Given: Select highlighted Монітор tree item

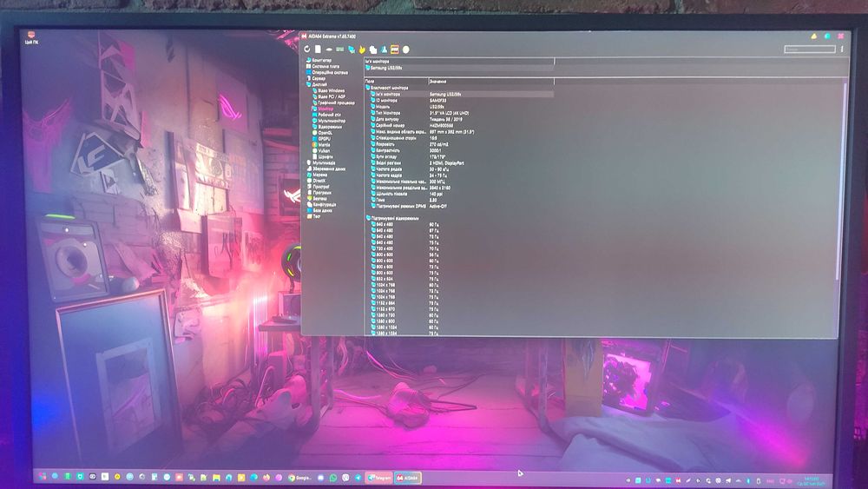Looking at the screenshot, I should point(323,109).
